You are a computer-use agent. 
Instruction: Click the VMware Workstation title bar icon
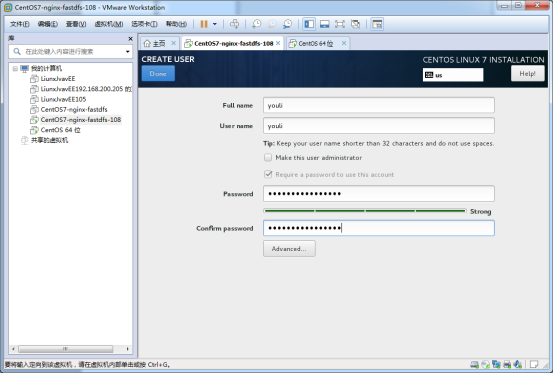tap(8, 7)
